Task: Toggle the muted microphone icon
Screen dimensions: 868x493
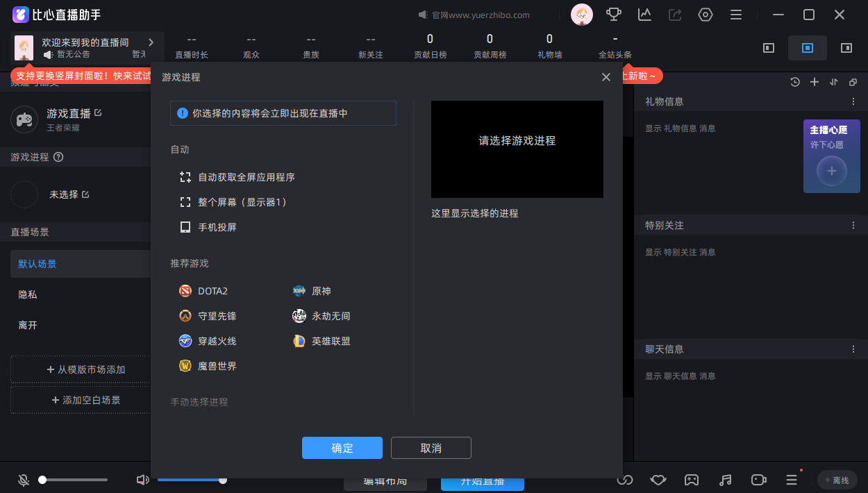Action: click(x=24, y=480)
